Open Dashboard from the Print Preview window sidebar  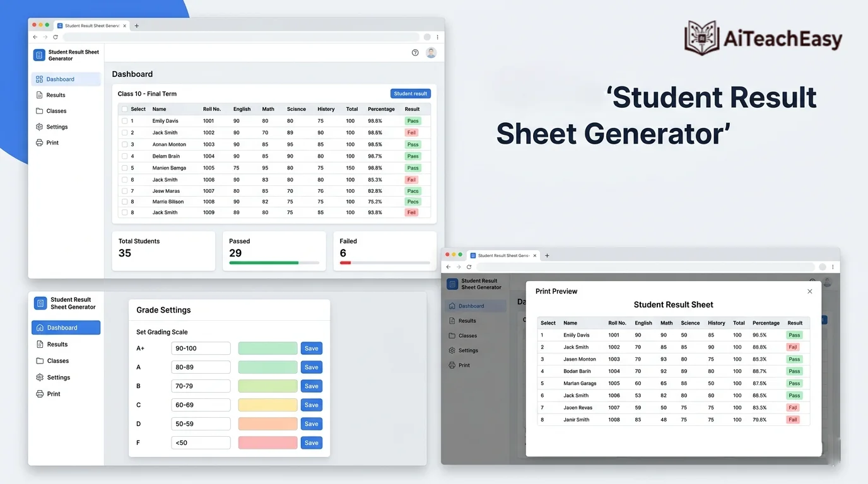(472, 305)
